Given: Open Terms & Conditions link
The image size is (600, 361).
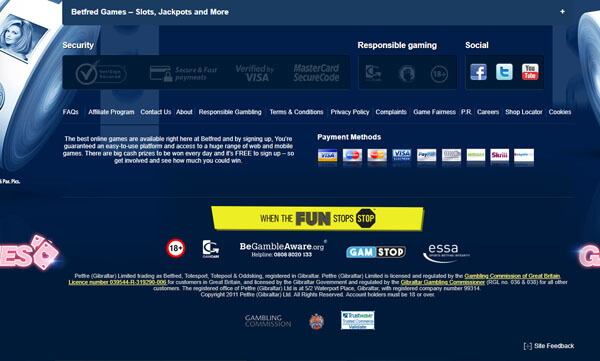Looking at the screenshot, I should point(297,112).
